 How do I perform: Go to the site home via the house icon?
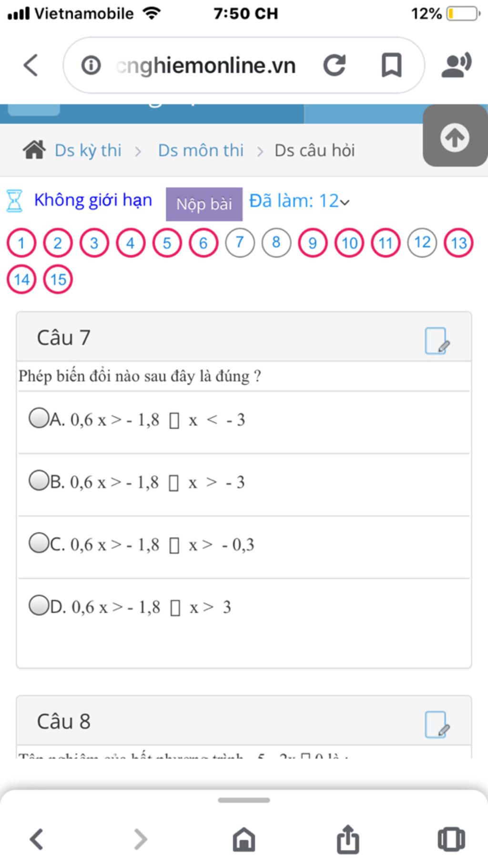click(34, 150)
